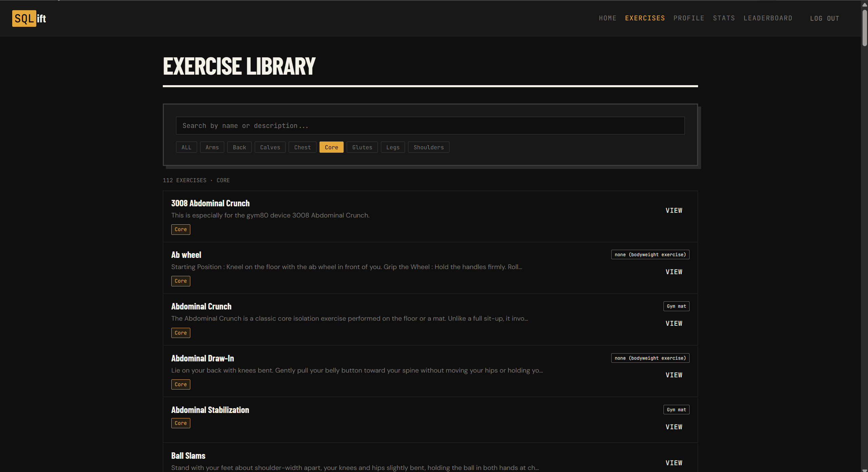Log out of the account
The image size is (868, 472).
point(825,18)
